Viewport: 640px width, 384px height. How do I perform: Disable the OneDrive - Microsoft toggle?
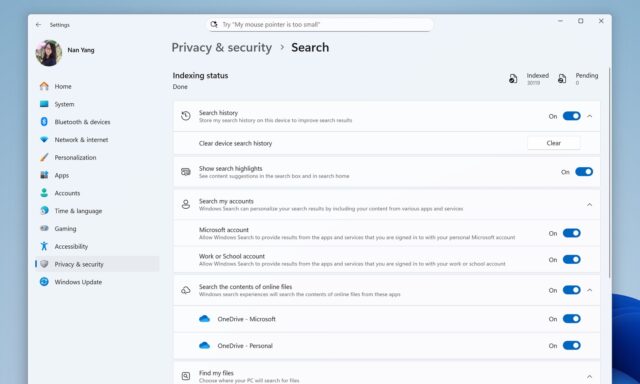[x=571, y=319]
